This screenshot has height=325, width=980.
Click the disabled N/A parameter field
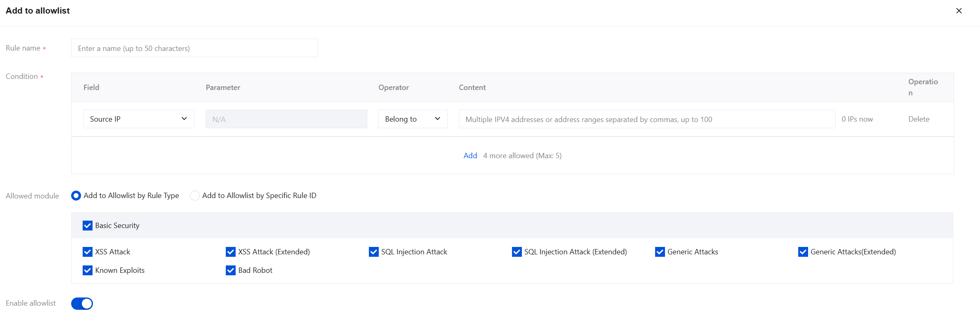point(286,119)
